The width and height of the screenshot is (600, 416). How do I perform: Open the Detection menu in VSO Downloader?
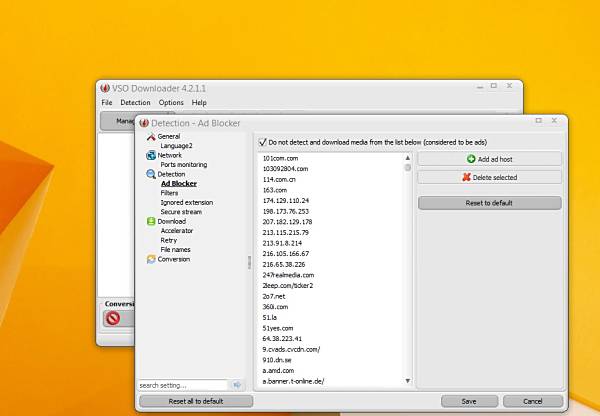pos(135,103)
